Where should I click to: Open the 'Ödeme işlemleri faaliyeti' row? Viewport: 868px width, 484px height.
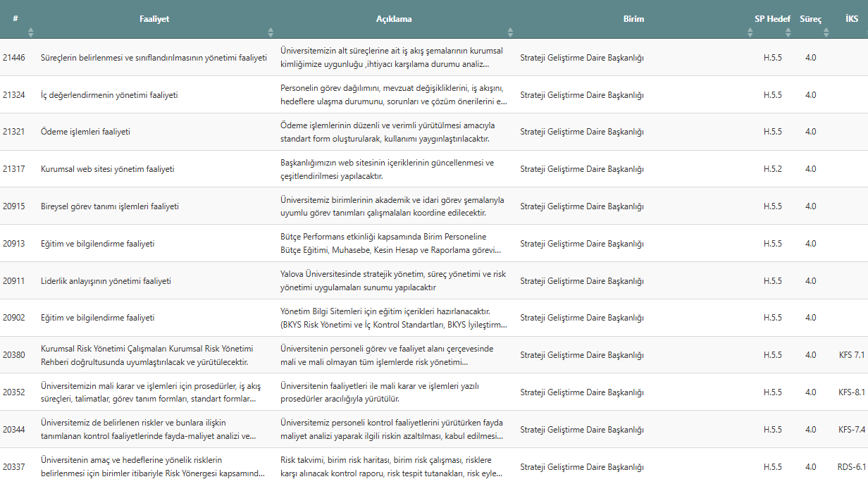[x=85, y=132]
